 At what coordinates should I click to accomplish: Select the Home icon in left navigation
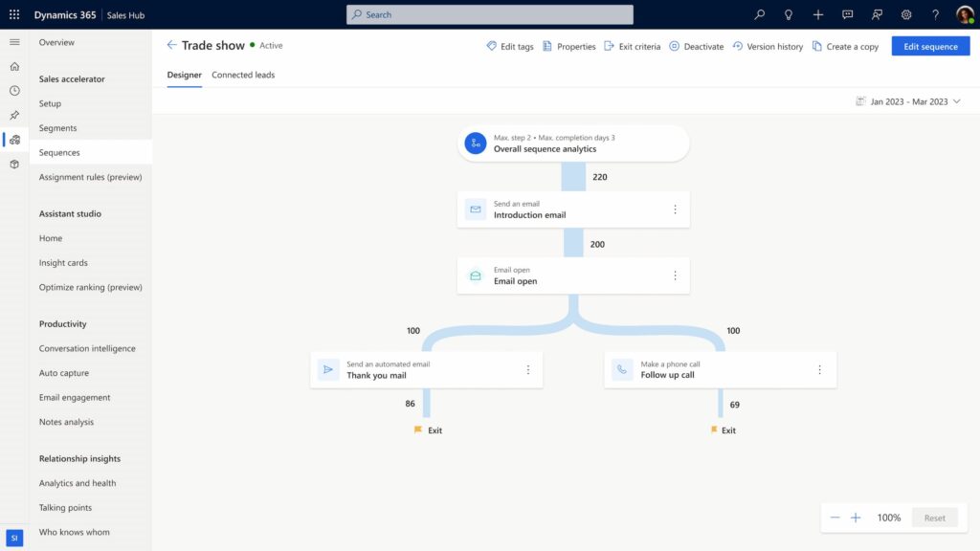pos(13,67)
